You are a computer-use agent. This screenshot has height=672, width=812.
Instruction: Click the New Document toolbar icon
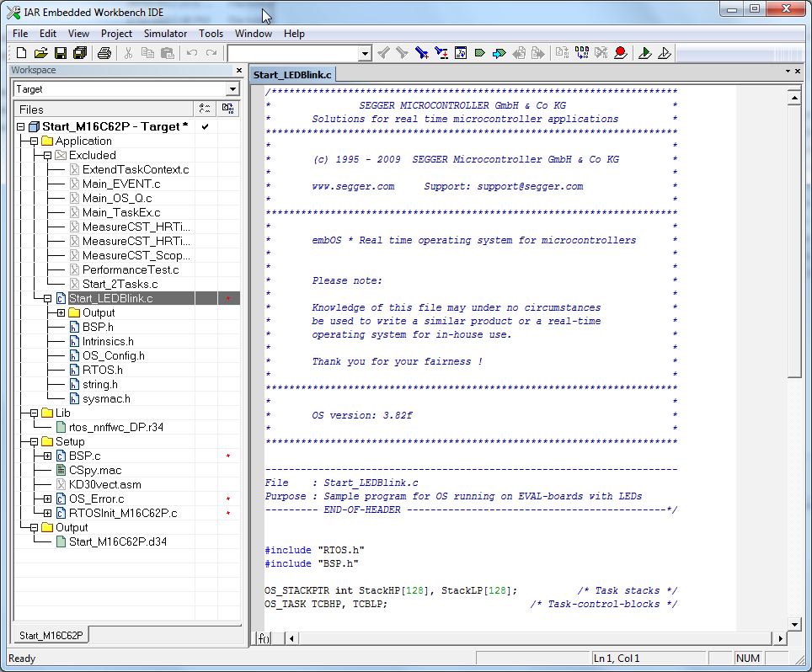coord(21,53)
